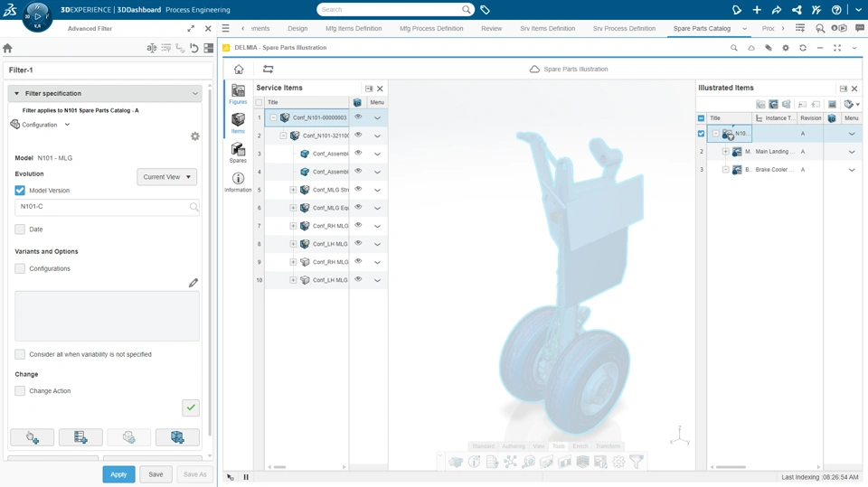Click the pause icon at bottom left
The image size is (868, 487).
tap(246, 477)
